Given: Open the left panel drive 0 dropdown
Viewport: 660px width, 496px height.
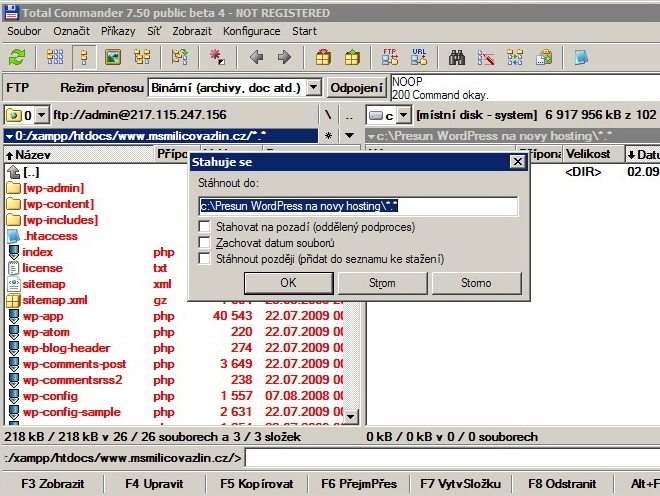Looking at the screenshot, I should tap(42, 115).
